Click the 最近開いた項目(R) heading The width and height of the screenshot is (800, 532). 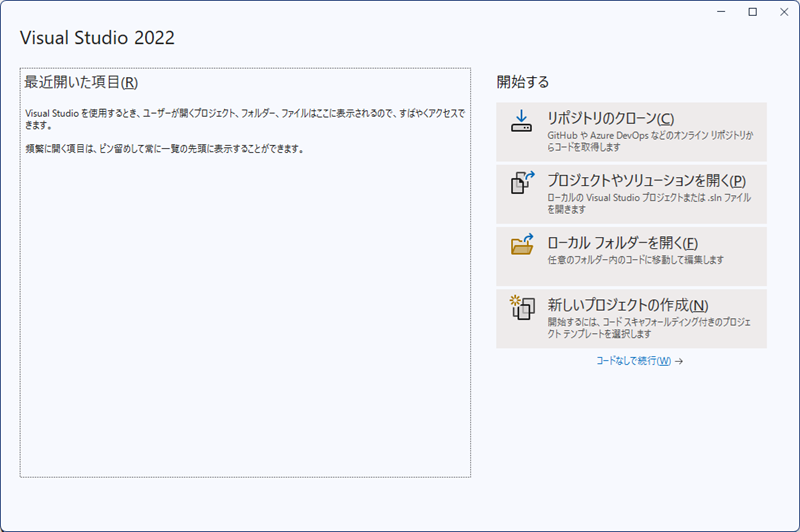click(x=81, y=82)
